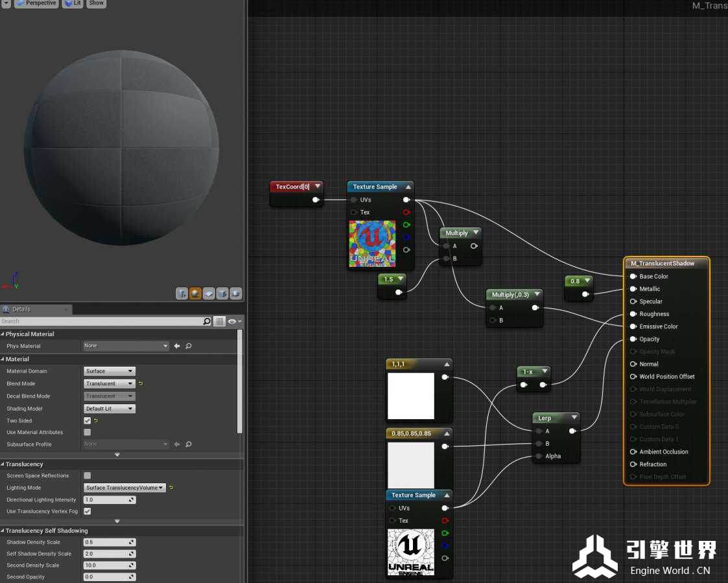
Task: Select the cylinder preview mesh icon
Action: pos(182,293)
